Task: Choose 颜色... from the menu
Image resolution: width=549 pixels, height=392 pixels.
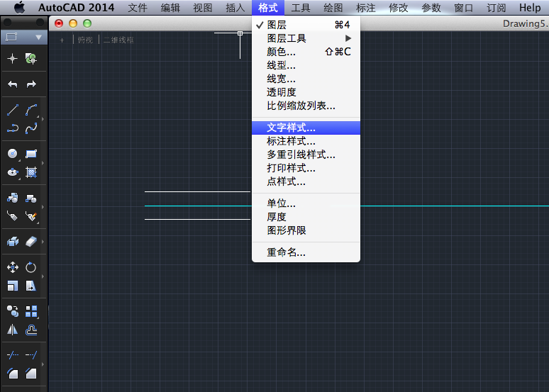Action: (x=306, y=52)
